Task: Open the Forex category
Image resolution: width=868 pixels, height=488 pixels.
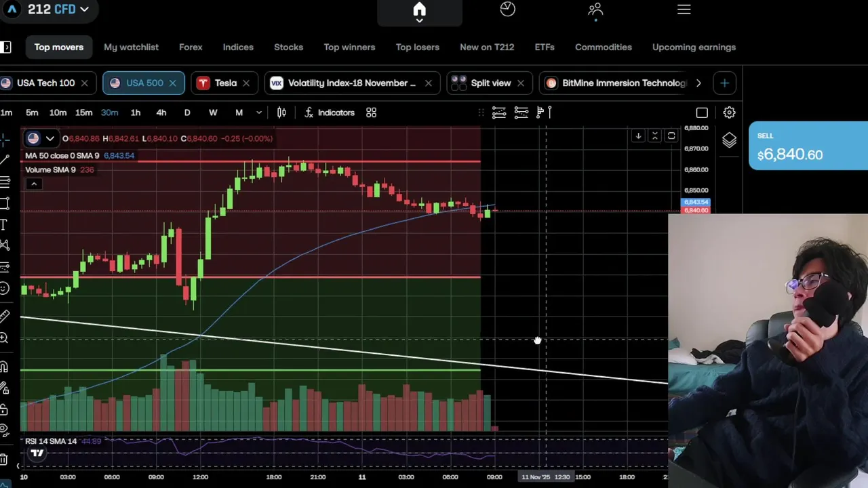Action: tap(191, 47)
